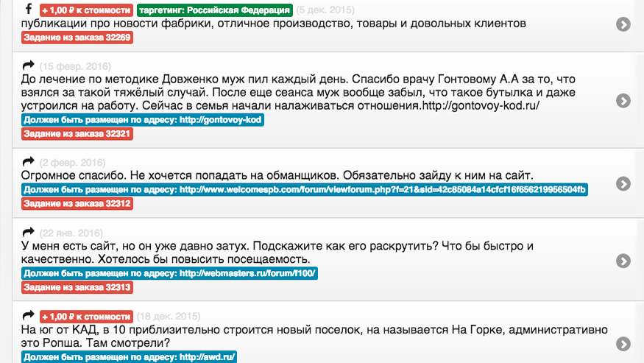Click the Facebook icon on the factory news task

click(29, 9)
